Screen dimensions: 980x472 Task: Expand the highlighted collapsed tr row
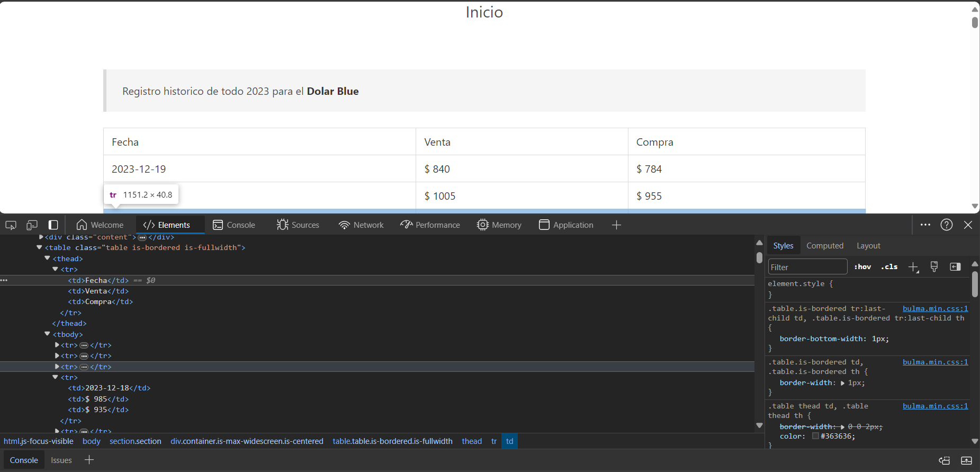click(x=57, y=367)
